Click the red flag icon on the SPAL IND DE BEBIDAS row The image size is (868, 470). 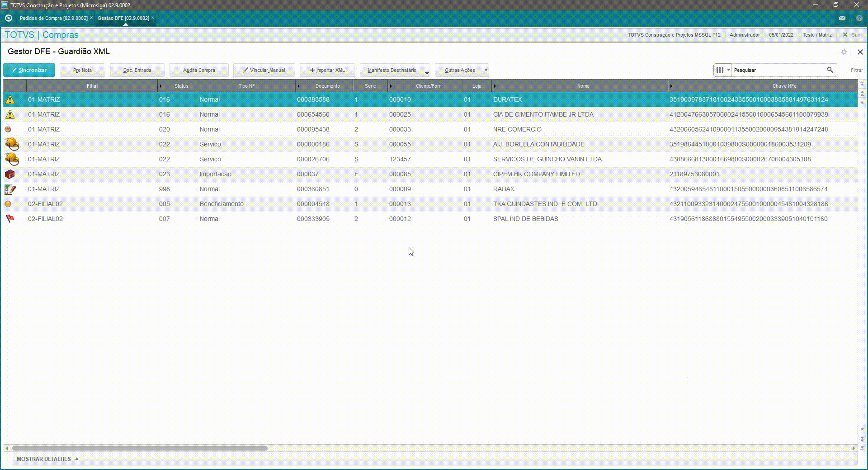click(x=10, y=219)
